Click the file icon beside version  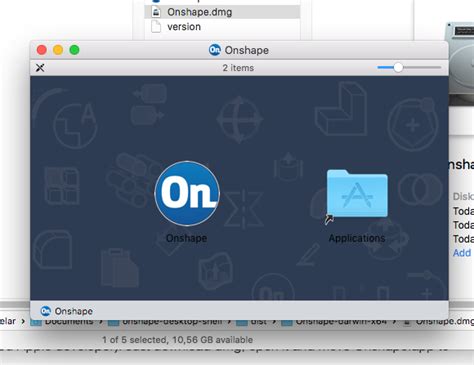click(156, 27)
